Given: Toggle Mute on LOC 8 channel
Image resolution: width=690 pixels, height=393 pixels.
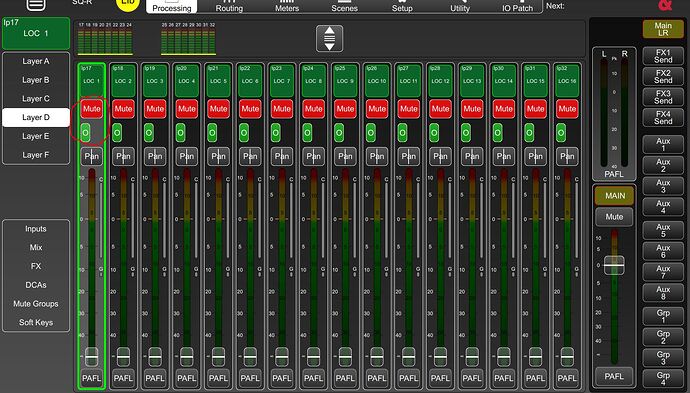Looking at the screenshot, I should (313, 109).
